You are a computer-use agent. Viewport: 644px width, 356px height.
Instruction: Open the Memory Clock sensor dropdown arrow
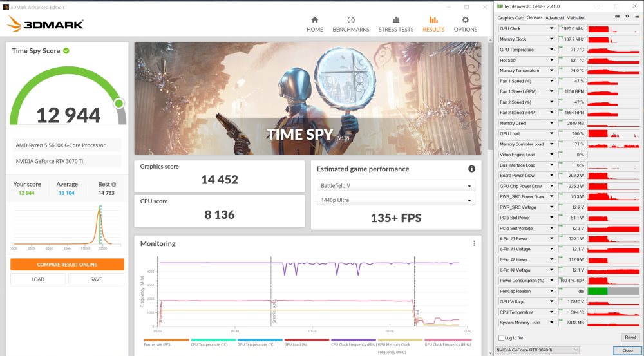[552, 39]
